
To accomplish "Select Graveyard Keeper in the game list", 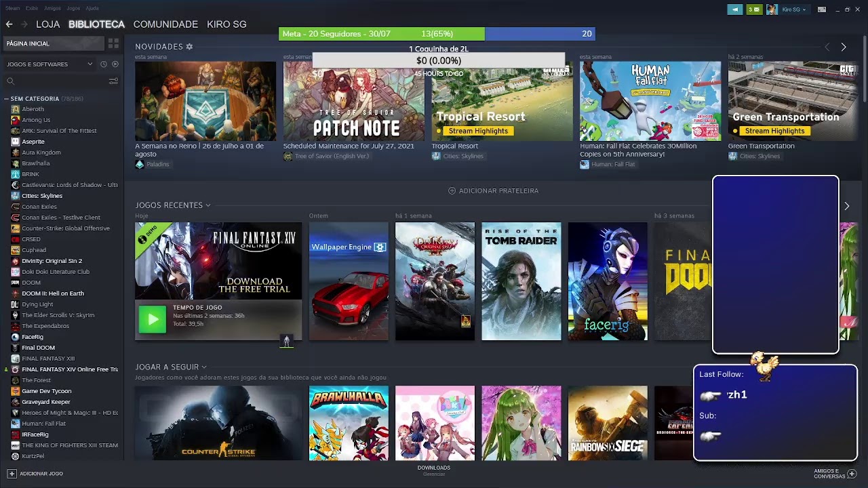I will click(46, 402).
